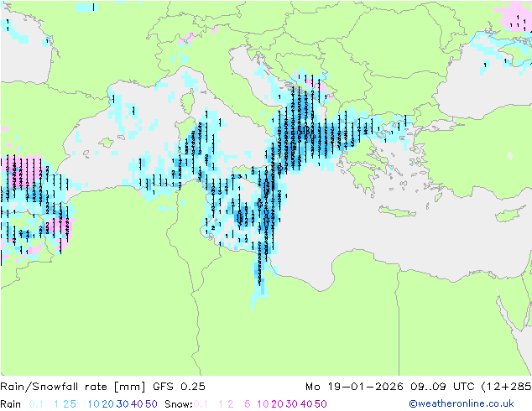Image resolution: width=532 pixels, height=411 pixels.
Task: Click the 'Rain' legend label
Action: [11, 404]
